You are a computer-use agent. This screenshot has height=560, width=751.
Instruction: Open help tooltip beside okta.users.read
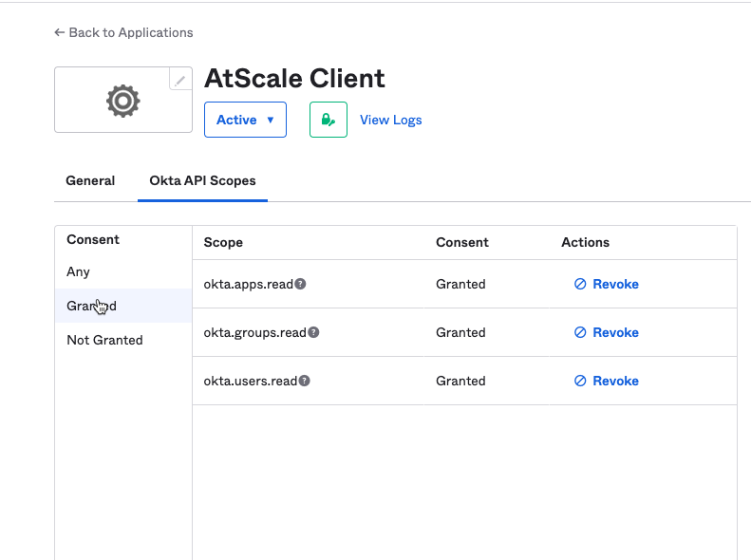(x=304, y=381)
